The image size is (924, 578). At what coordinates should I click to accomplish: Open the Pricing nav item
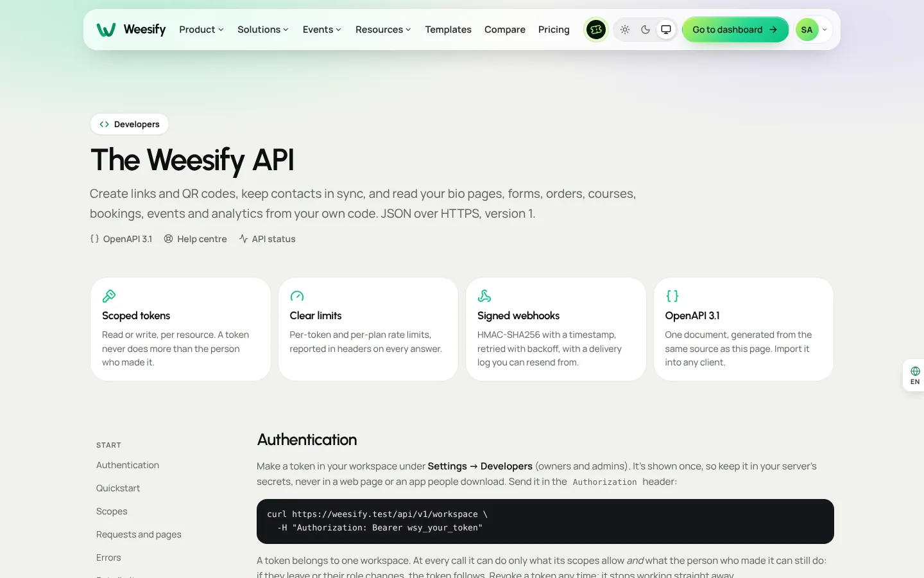[554, 30]
